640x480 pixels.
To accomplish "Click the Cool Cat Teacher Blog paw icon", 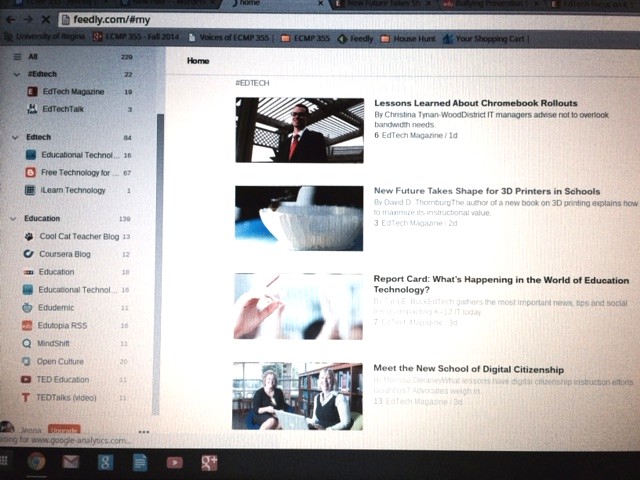I will (29, 236).
